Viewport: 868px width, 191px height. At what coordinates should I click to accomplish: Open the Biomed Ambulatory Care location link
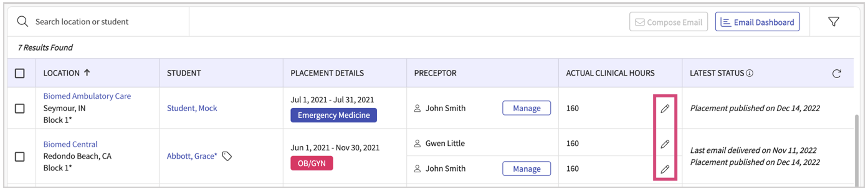pyautogui.click(x=87, y=96)
